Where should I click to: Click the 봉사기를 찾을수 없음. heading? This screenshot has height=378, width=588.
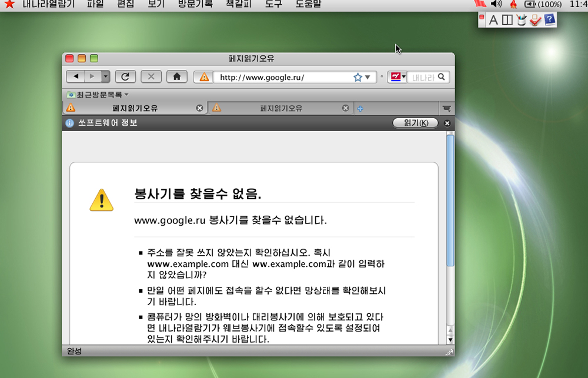198,194
